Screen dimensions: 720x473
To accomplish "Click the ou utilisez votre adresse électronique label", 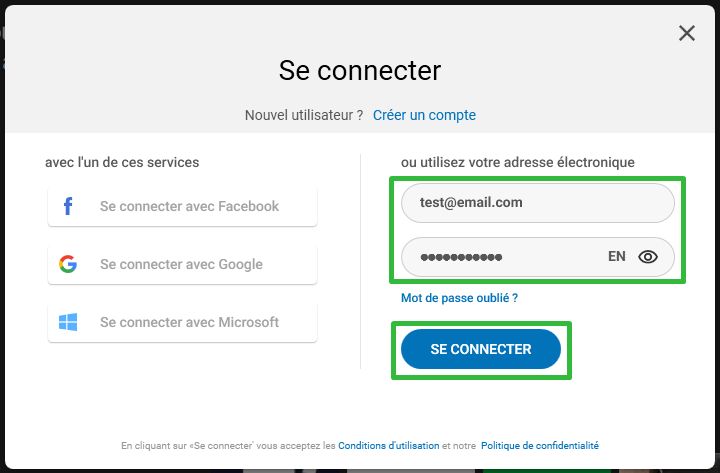I will pos(518,162).
